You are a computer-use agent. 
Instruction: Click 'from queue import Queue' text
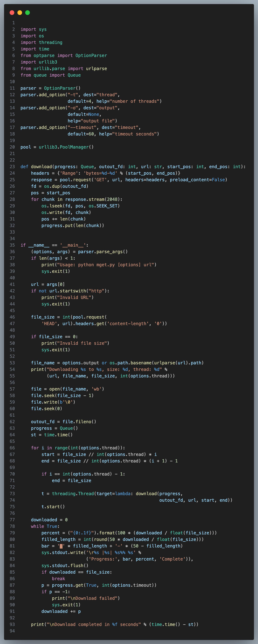click(51, 75)
